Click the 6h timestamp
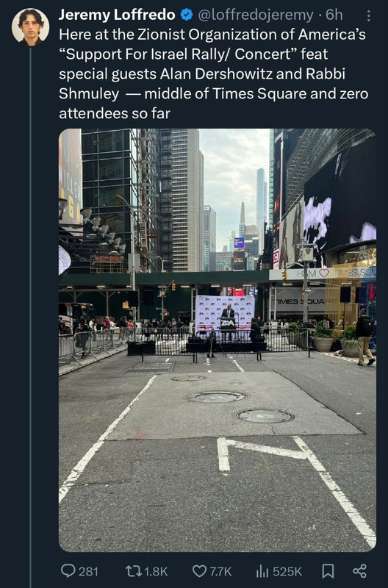 [x=334, y=15]
